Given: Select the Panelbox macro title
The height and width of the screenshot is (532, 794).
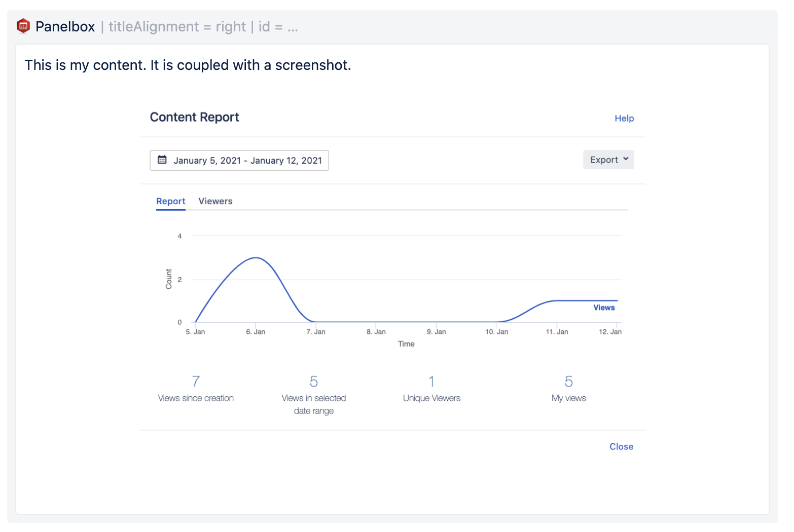Looking at the screenshot, I should (65, 26).
